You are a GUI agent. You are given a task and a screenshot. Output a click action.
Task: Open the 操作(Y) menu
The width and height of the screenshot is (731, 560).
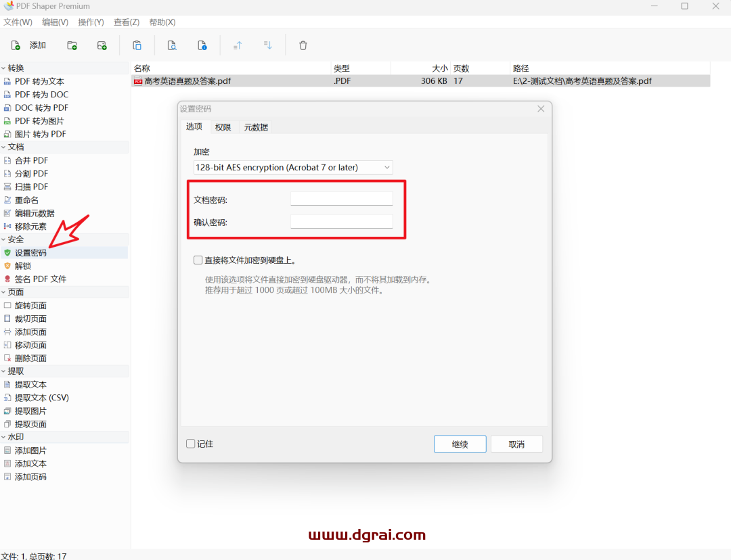coord(91,22)
